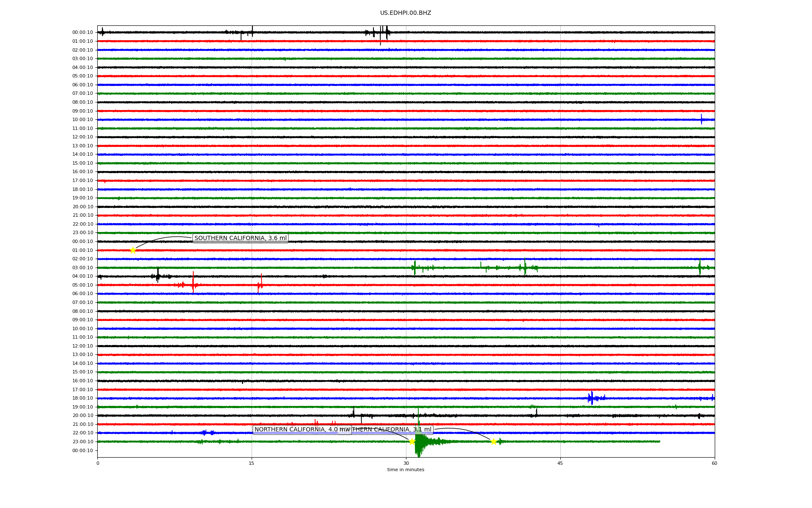Image resolution: width=812 pixels, height=508 pixels.
Task: Click the blue spike at end of upper 10:00:10 trace
Action: 701,119
